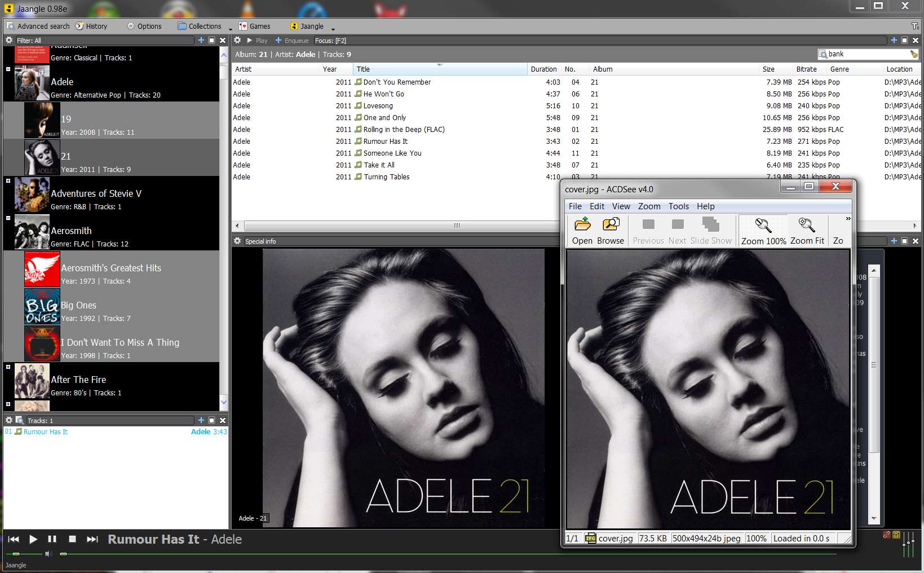This screenshot has width=924, height=573.
Task: Select the Zoom 100% tool
Action: 763,231
